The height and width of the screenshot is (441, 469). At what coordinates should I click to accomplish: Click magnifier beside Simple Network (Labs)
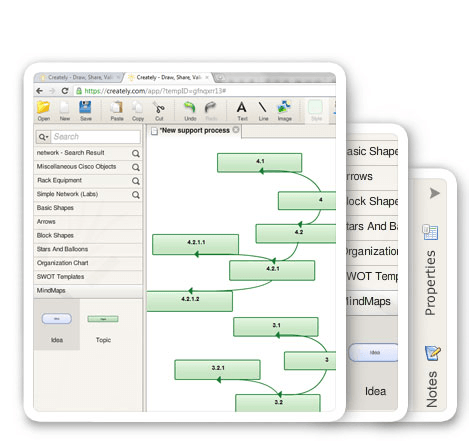point(135,195)
